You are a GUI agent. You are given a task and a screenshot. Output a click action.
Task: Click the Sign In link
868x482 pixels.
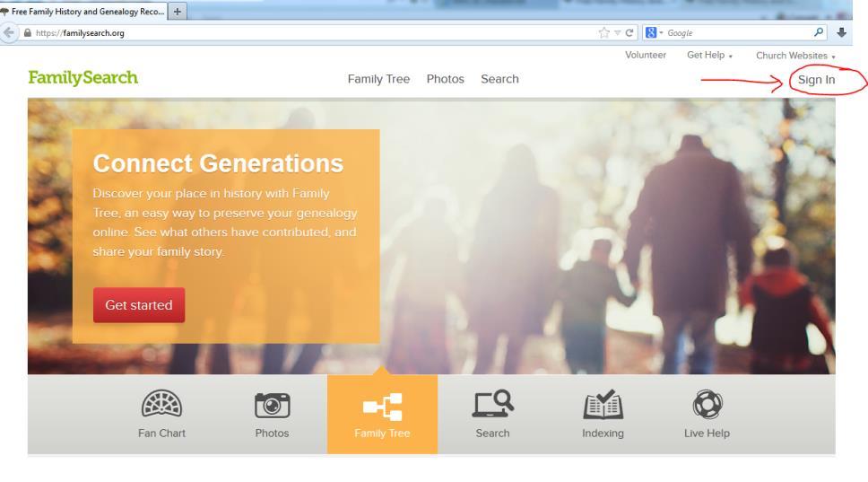coord(816,80)
